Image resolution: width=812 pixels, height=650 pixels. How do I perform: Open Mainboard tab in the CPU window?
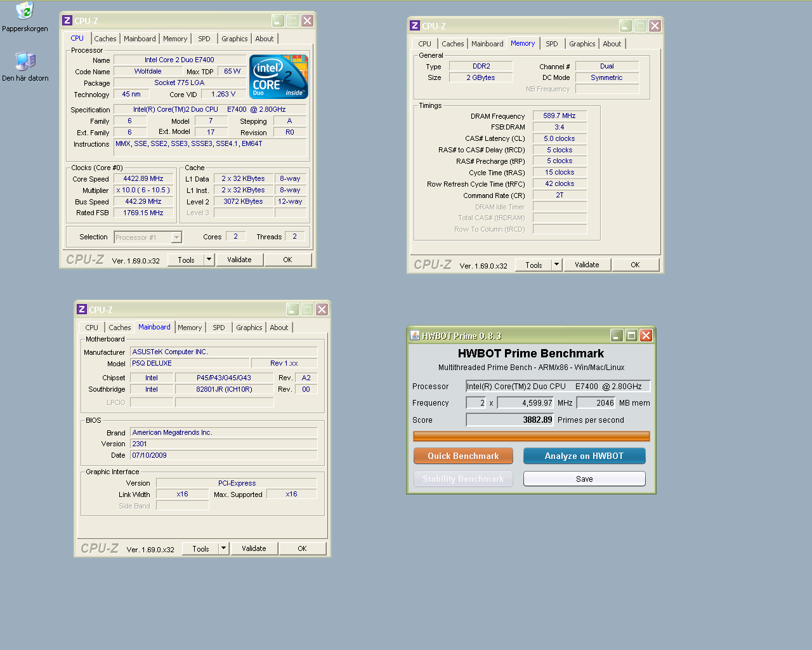click(x=140, y=39)
